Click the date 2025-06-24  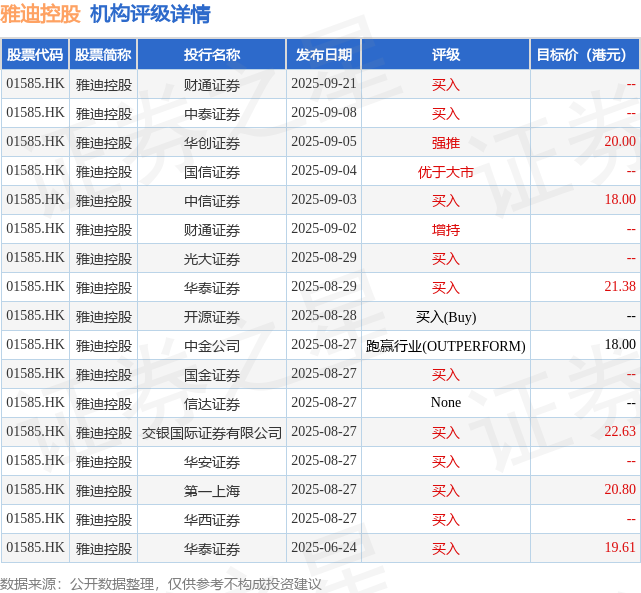(324, 548)
